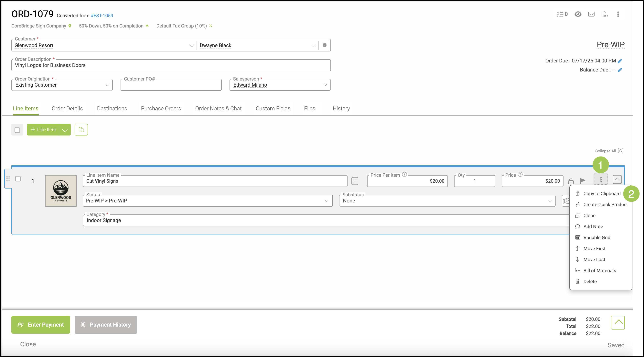Check the Cut Vinyl Signs line checkbox

(18, 179)
